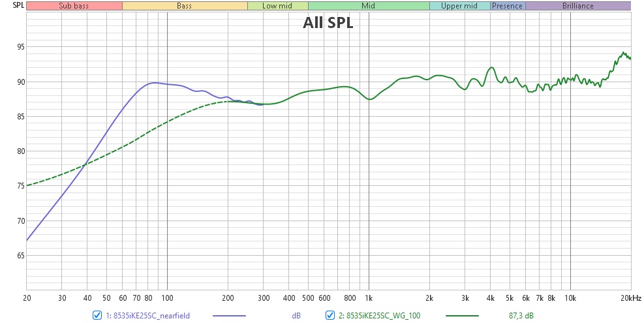Click the All SPL graph title

(328, 23)
